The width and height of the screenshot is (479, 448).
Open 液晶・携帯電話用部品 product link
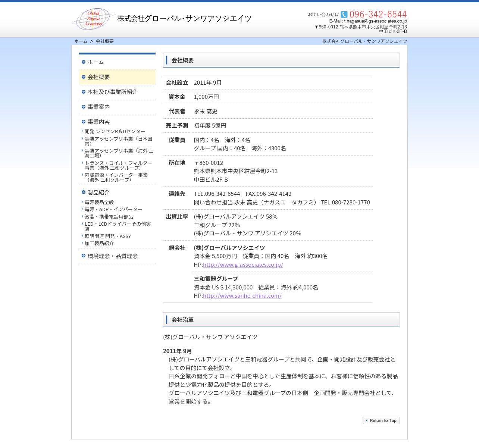click(109, 217)
